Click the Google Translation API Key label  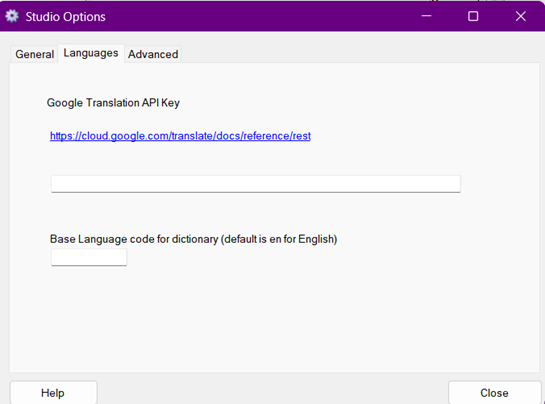click(x=113, y=103)
